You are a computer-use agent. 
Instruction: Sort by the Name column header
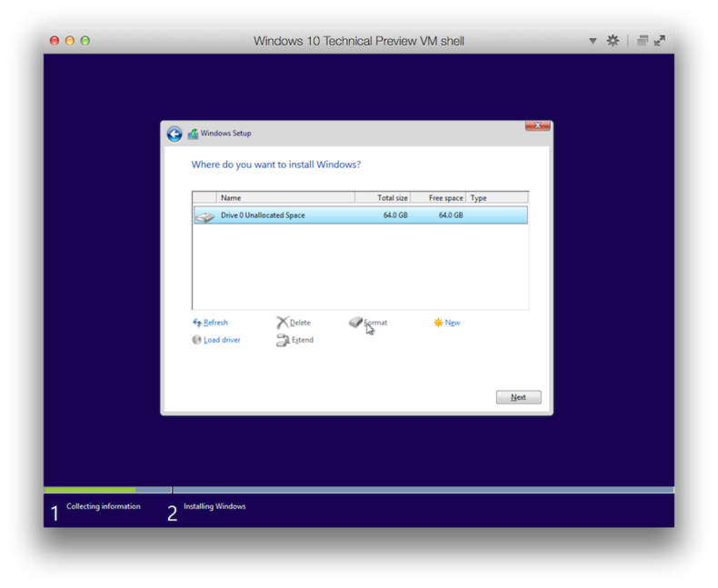click(x=285, y=198)
